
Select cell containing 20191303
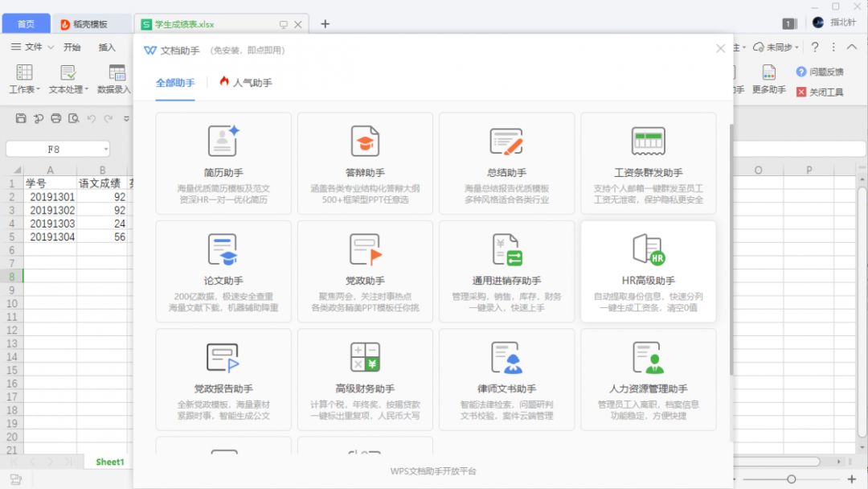pyautogui.click(x=50, y=223)
